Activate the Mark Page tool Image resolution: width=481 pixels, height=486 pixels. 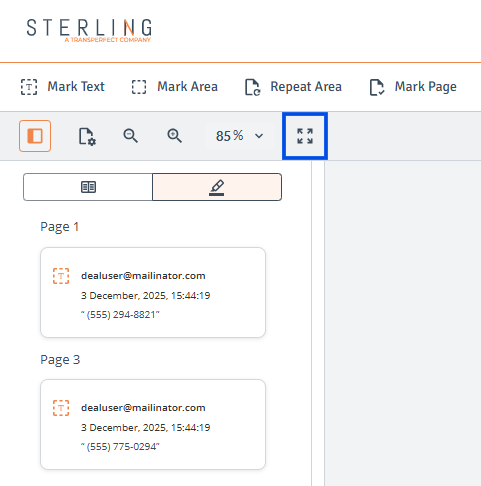click(413, 87)
